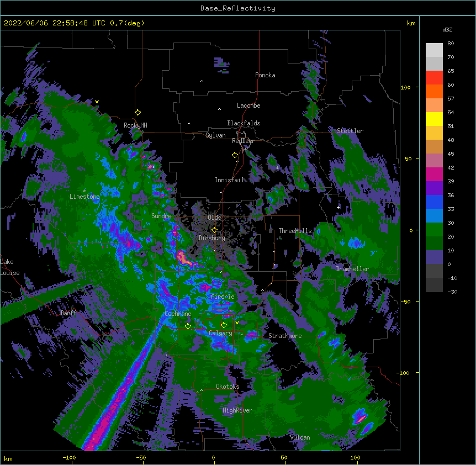Image resolution: width=476 pixels, height=465 pixels.
Task: Click the Okotoks city label
Action: [228, 387]
